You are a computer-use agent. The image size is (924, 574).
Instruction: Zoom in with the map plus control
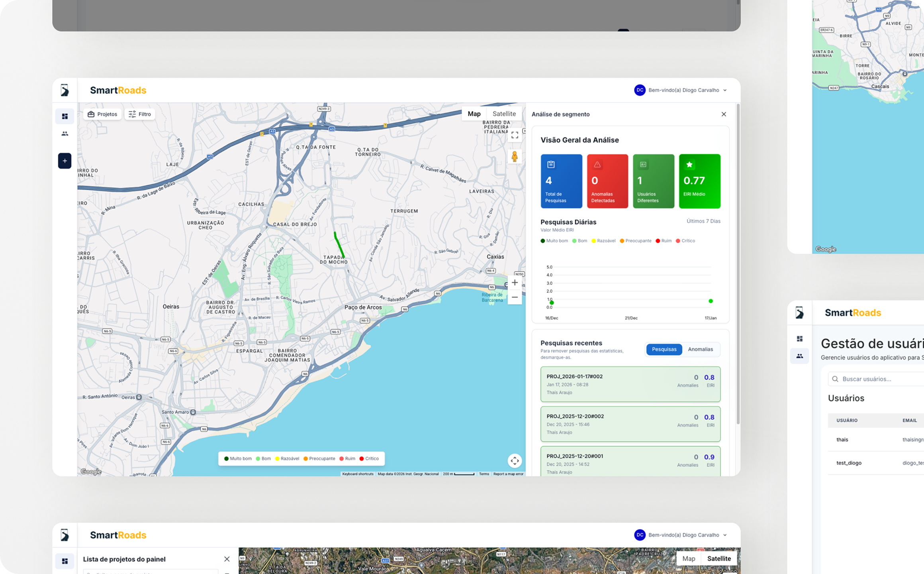pyautogui.click(x=515, y=283)
